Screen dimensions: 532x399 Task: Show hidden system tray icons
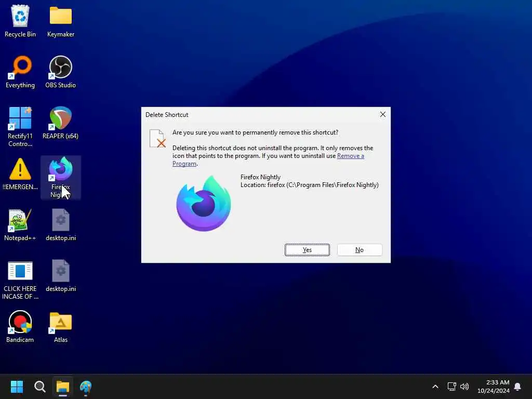(x=435, y=387)
